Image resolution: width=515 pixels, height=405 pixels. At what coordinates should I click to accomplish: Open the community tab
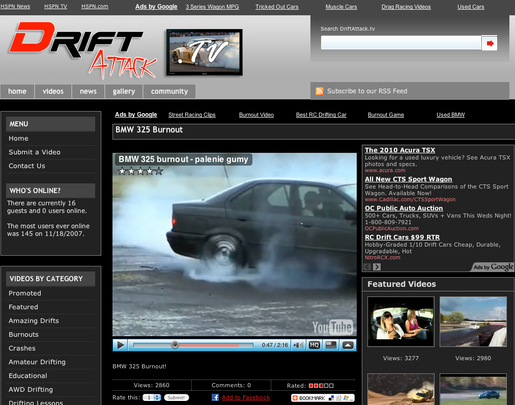point(169,91)
